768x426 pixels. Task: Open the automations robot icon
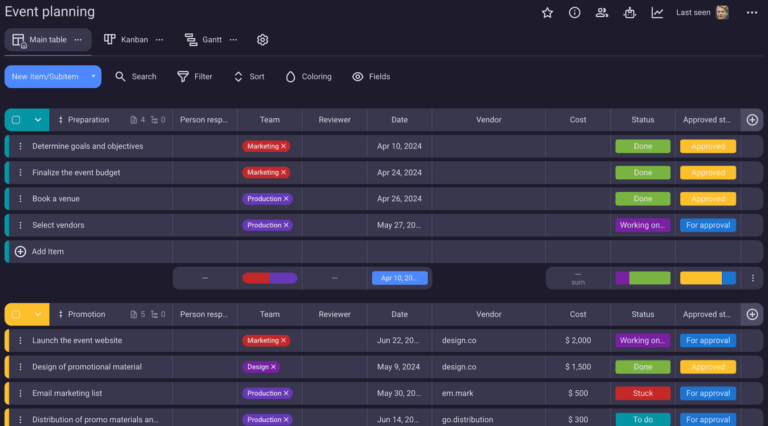pos(629,13)
